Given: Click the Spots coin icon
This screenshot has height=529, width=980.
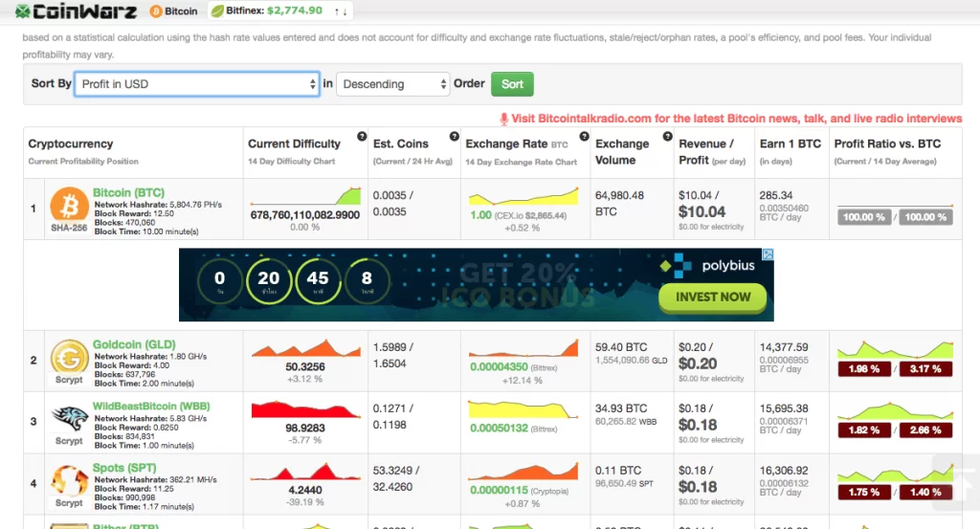Looking at the screenshot, I should click(69, 480).
